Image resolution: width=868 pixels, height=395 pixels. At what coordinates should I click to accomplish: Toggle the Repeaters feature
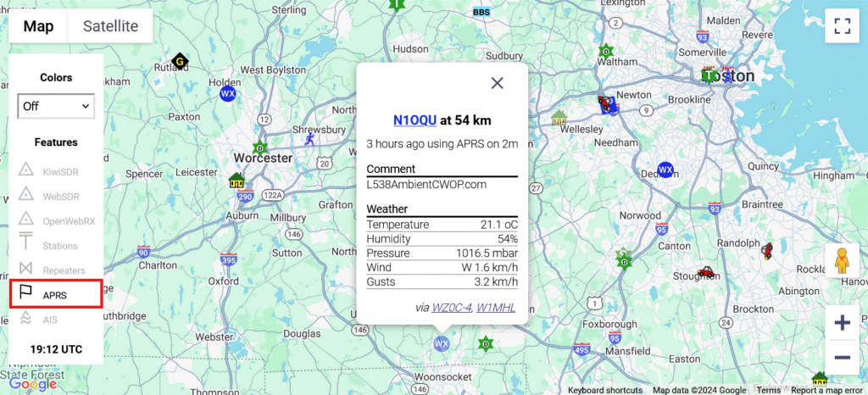(52, 270)
